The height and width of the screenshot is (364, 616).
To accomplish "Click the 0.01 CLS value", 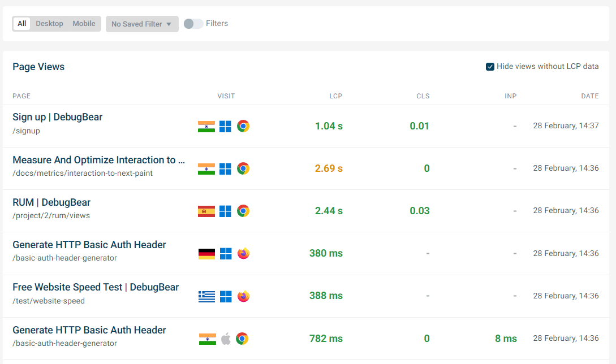I will (420, 126).
